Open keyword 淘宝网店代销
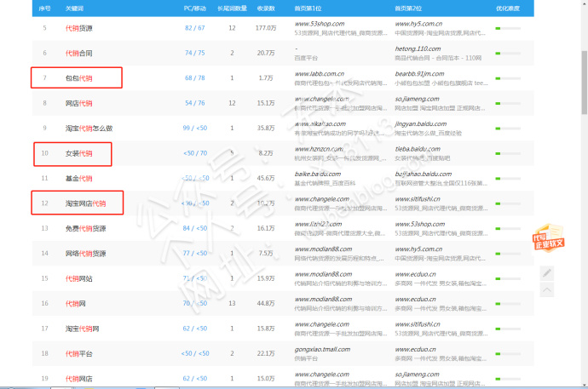This screenshot has height=389, width=588. [85, 203]
